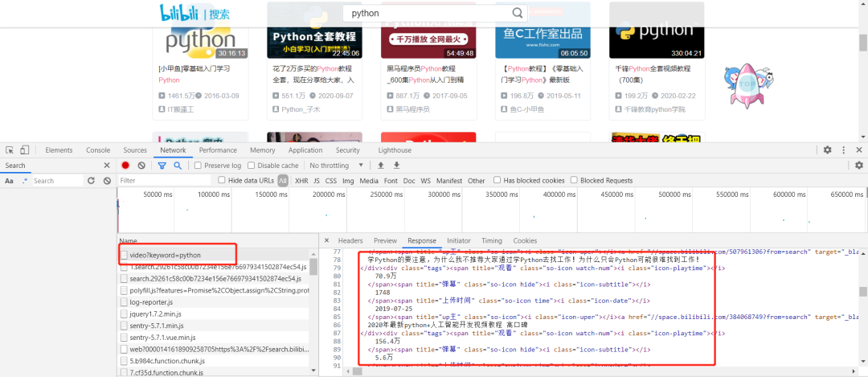Check Has blocked cookies
Screen dimensions: 868x377
pyautogui.click(x=497, y=180)
